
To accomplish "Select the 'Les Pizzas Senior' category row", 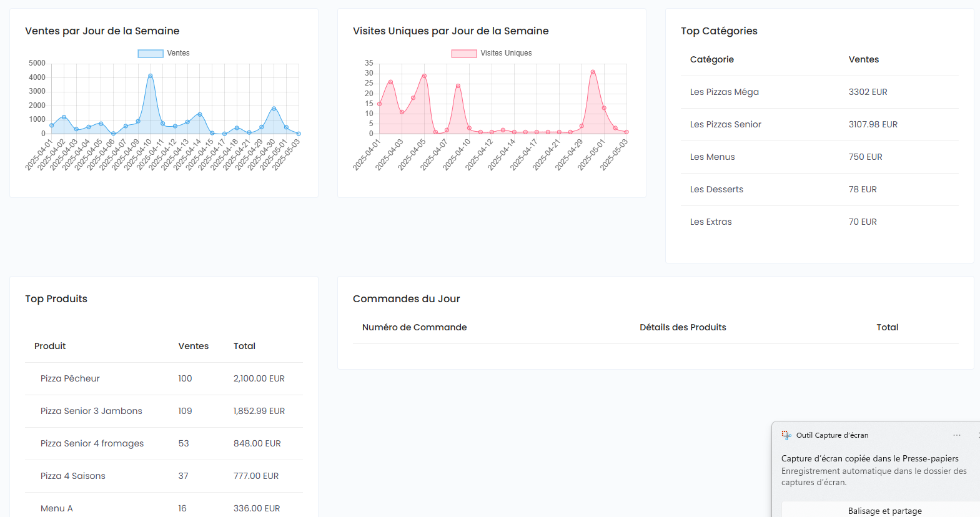I will pos(725,124).
